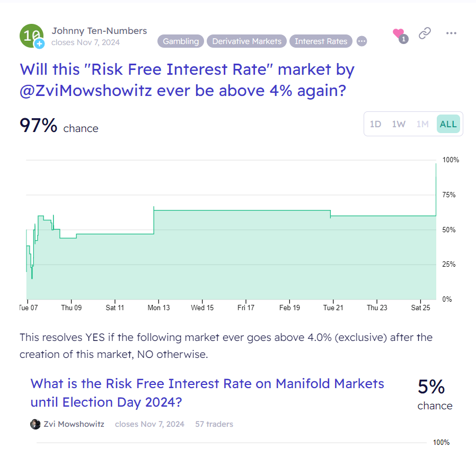Open the Risk Free Interest Rate market
This screenshot has height=456, width=476.
[x=207, y=393]
